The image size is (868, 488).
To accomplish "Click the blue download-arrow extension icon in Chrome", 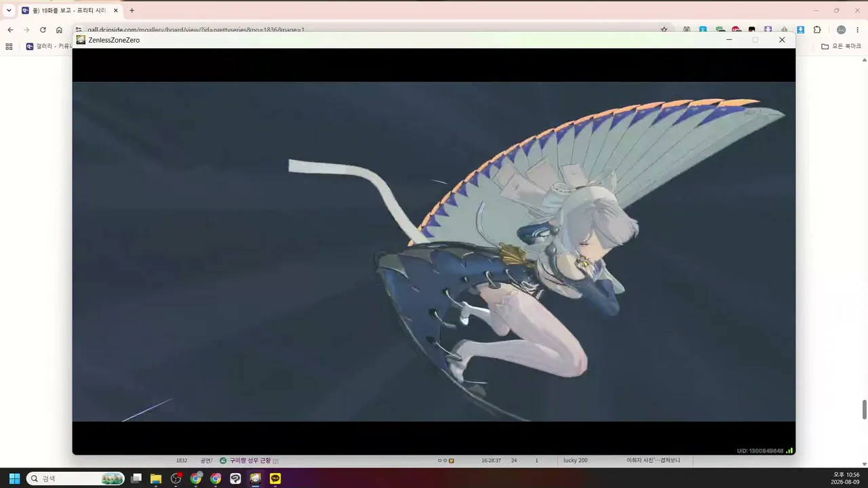I will click(x=801, y=30).
